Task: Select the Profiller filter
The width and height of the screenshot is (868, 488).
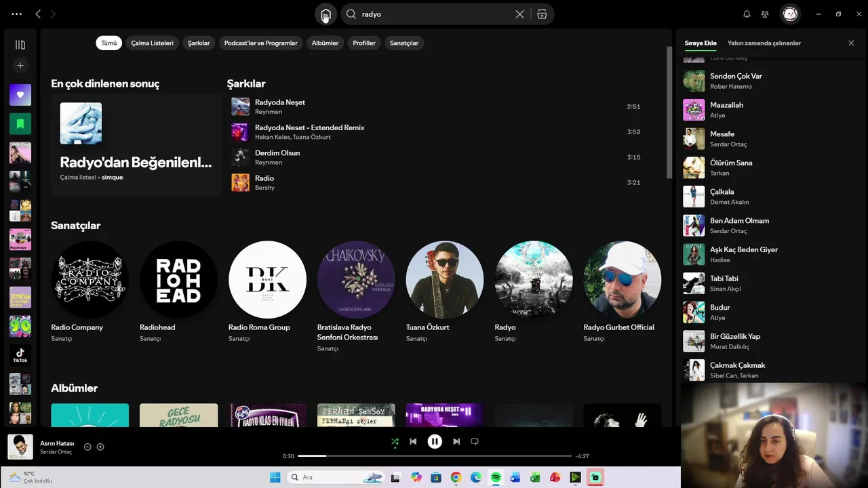Action: [364, 43]
